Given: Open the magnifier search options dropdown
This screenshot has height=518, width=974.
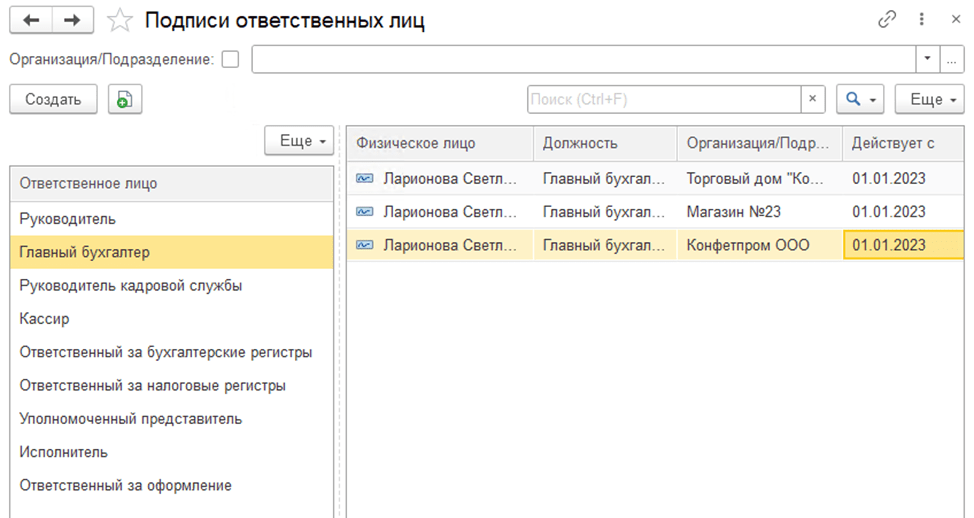Looking at the screenshot, I should pyautogui.click(x=861, y=99).
